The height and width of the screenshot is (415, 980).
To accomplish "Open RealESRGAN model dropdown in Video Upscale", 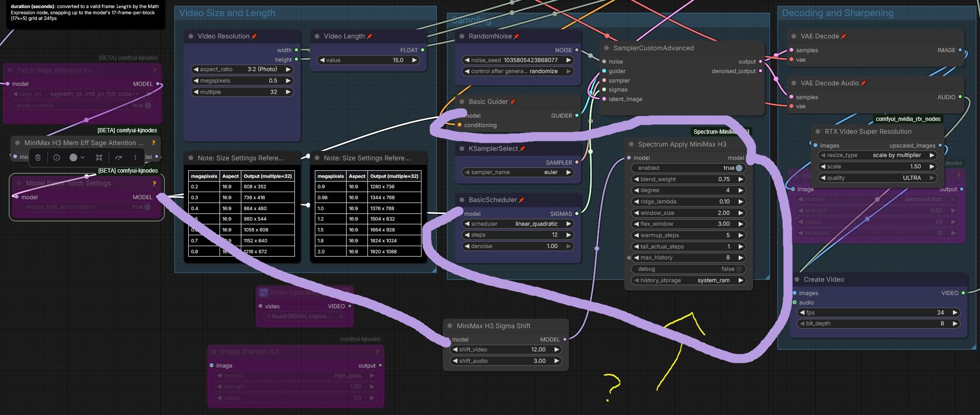I will [305, 316].
